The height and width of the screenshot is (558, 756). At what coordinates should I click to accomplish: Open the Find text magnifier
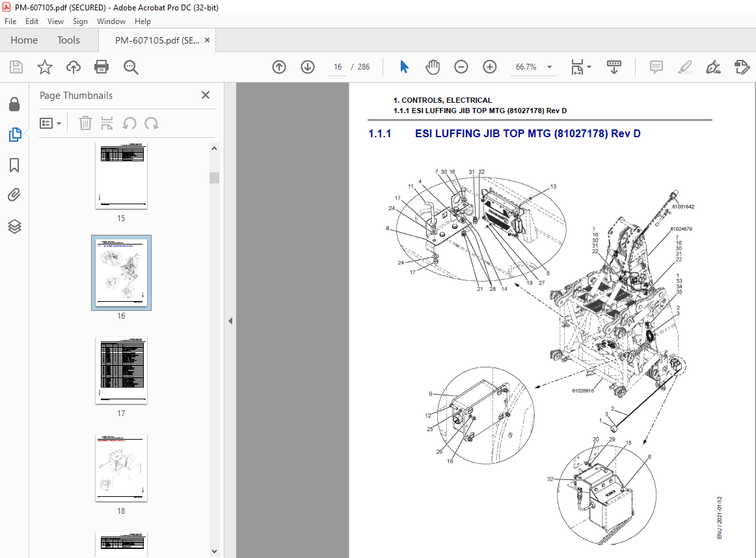[x=131, y=67]
